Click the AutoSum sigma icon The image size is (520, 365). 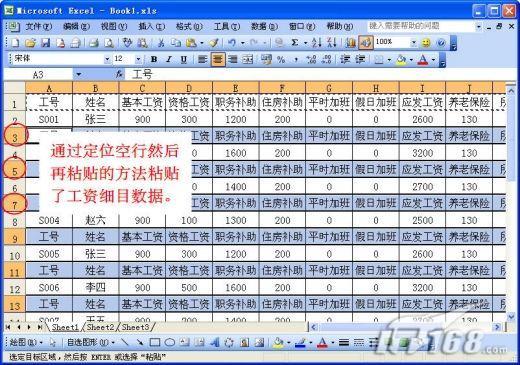295,43
